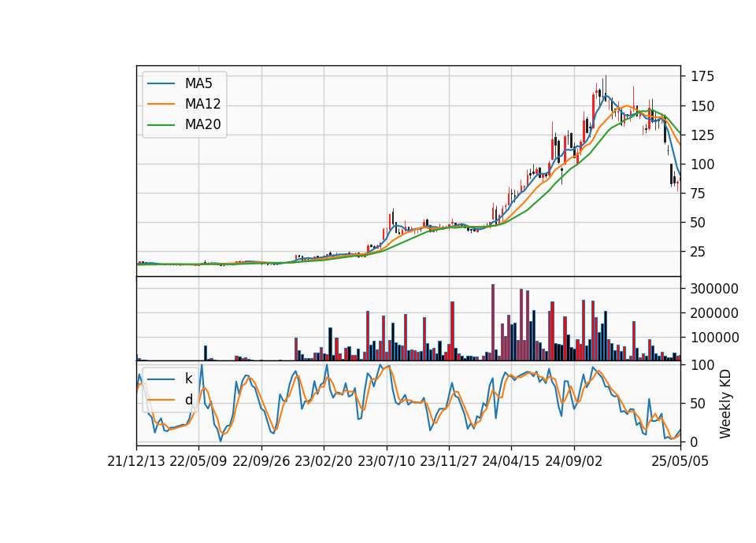Click the 23/11/27 date tick label

[448, 461]
